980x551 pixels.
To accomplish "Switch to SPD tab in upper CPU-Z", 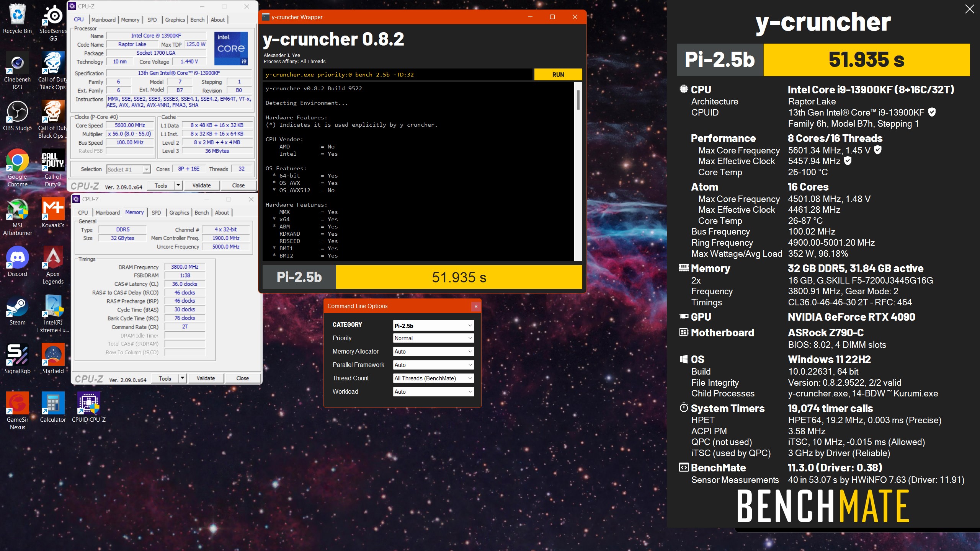I will [152, 20].
